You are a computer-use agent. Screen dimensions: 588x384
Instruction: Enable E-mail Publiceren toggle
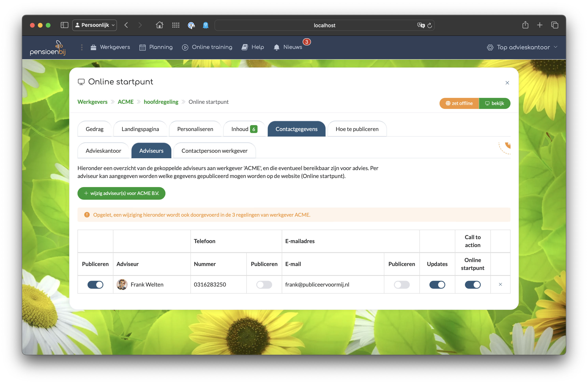coord(402,285)
